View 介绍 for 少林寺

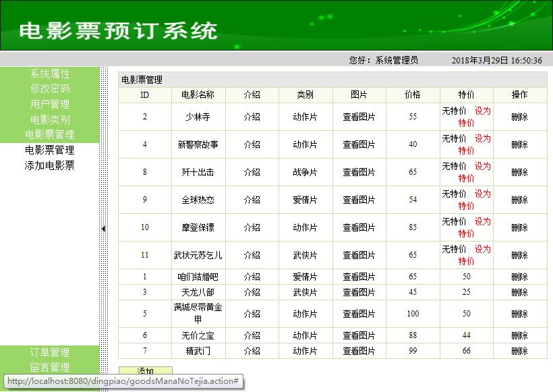coord(252,116)
